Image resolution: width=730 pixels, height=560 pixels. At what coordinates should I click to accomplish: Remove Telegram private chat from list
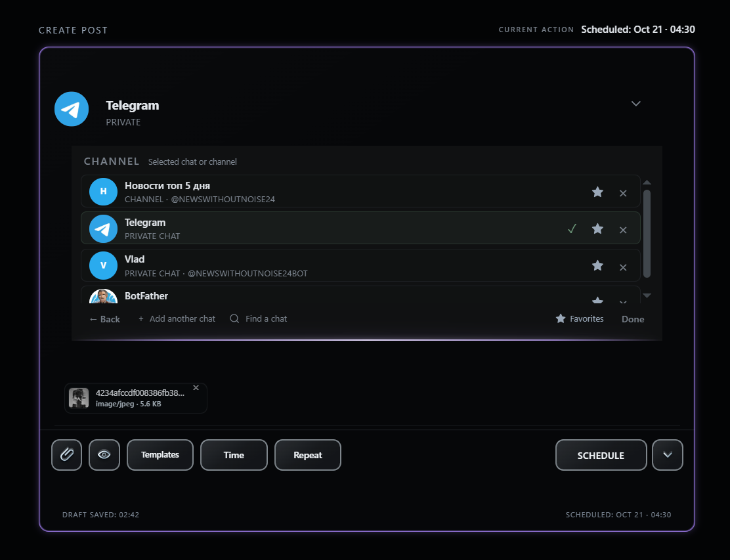[623, 230]
